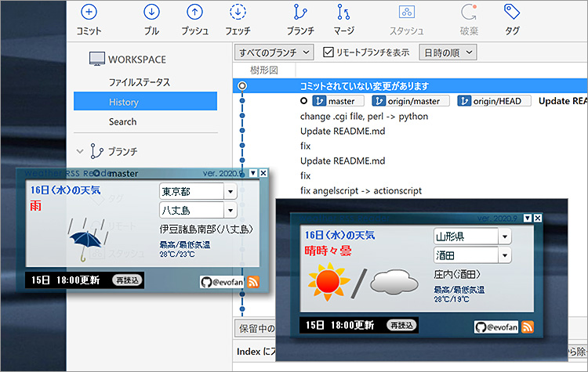Click the rain umbrella weather icon
588x372 pixels.
(x=87, y=240)
